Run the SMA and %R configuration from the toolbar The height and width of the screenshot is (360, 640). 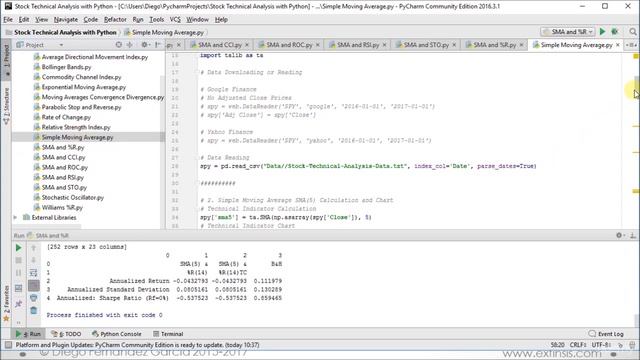[602, 32]
